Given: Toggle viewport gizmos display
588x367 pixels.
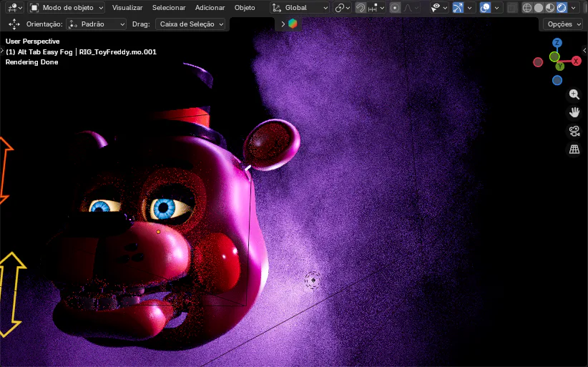Looking at the screenshot, I should pyautogui.click(x=458, y=7).
